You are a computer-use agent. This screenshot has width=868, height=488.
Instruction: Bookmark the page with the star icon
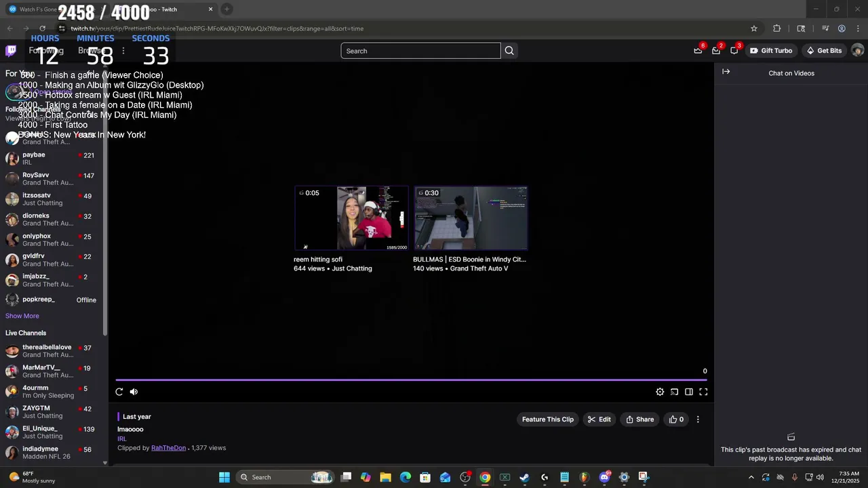click(x=754, y=28)
